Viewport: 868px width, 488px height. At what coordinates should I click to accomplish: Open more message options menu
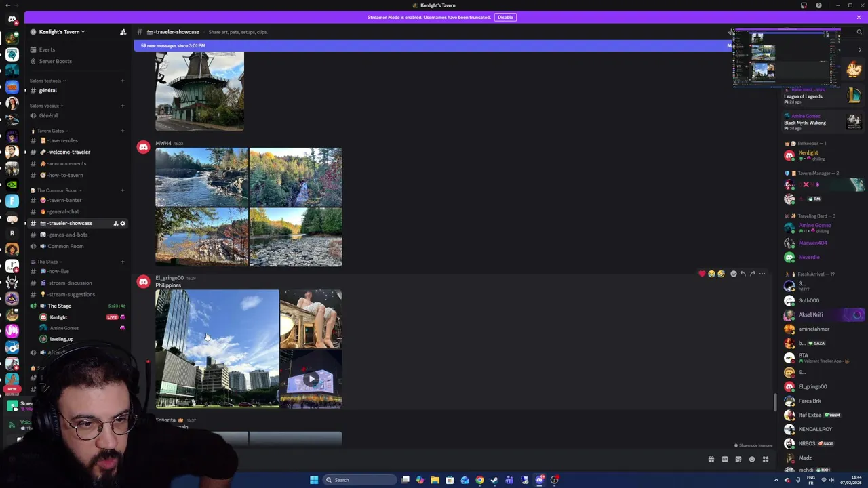tap(762, 274)
